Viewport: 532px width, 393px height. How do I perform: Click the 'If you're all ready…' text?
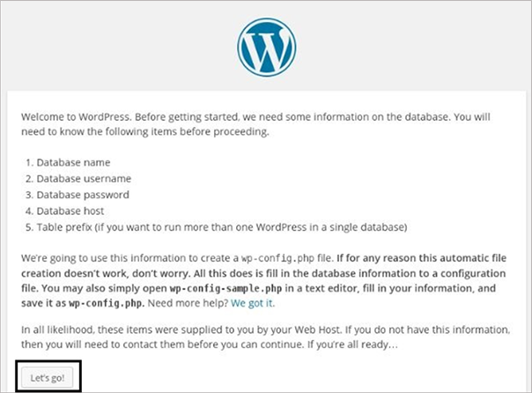click(x=352, y=345)
